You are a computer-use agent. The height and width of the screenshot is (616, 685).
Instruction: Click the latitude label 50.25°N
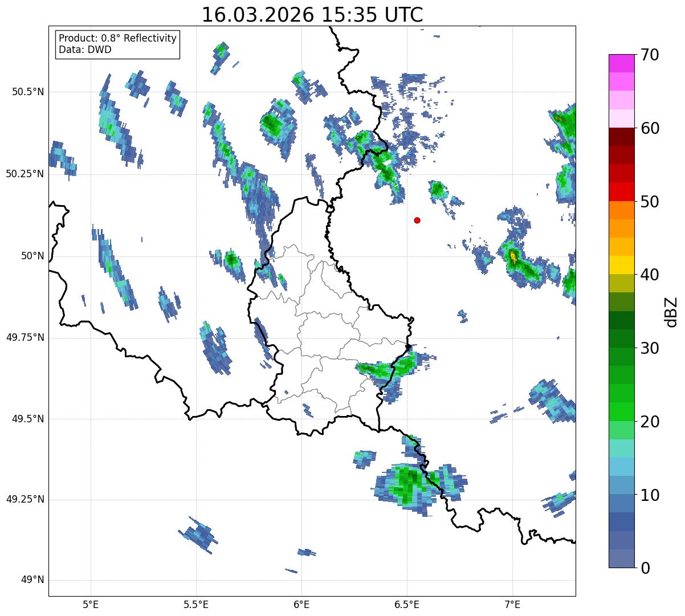25,174
